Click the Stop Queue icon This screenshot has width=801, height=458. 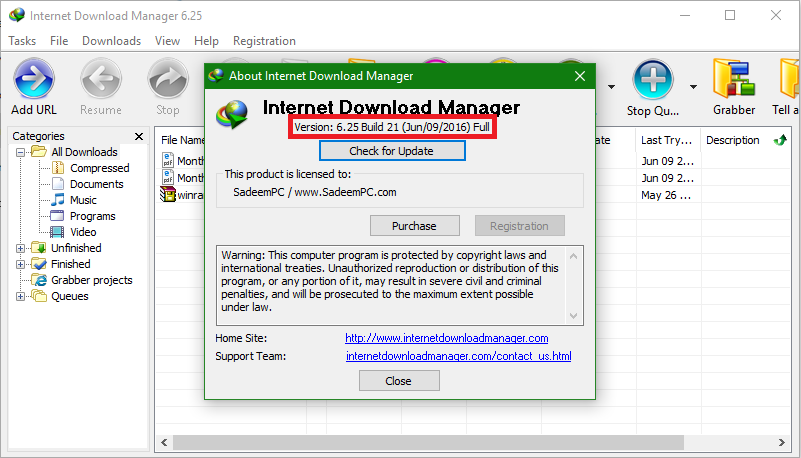pyautogui.click(x=652, y=79)
